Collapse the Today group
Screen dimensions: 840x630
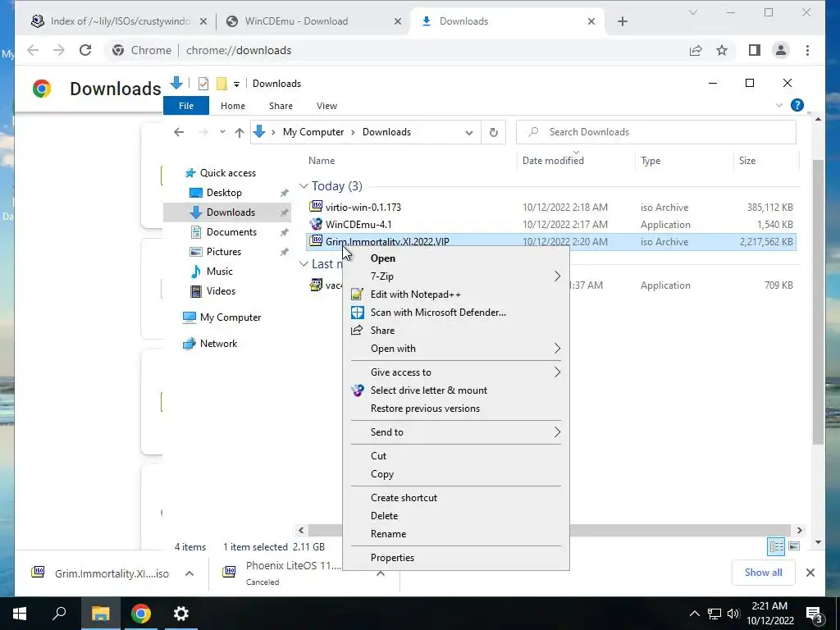click(x=304, y=186)
